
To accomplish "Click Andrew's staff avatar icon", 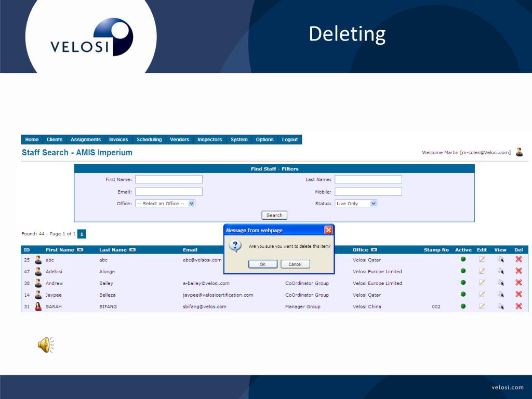I will click(38, 283).
